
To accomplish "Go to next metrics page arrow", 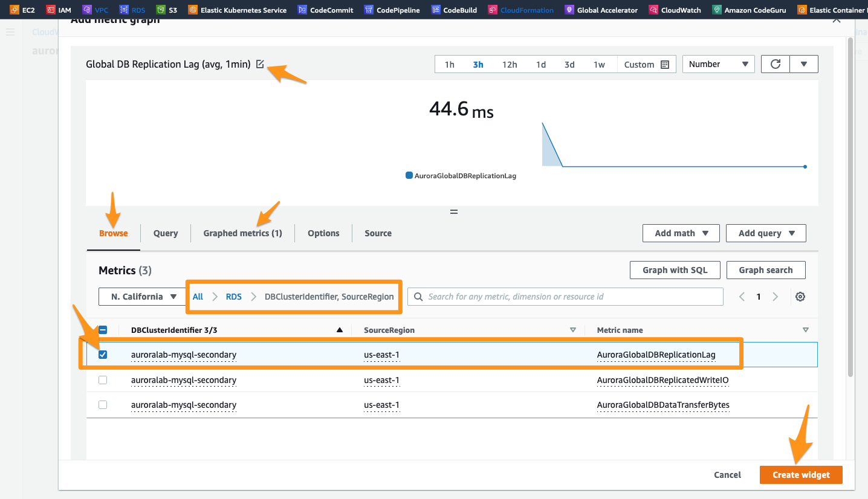I will click(776, 297).
